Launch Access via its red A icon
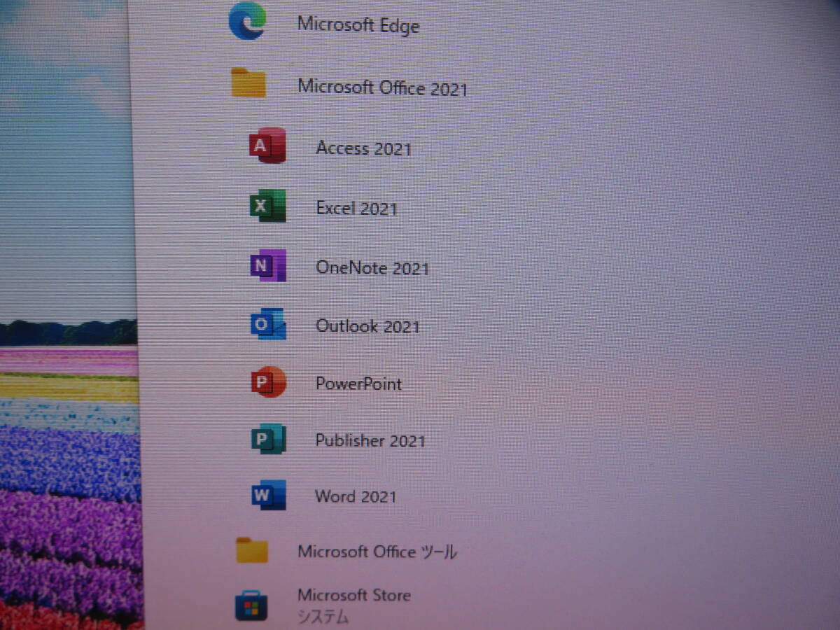 (x=267, y=146)
